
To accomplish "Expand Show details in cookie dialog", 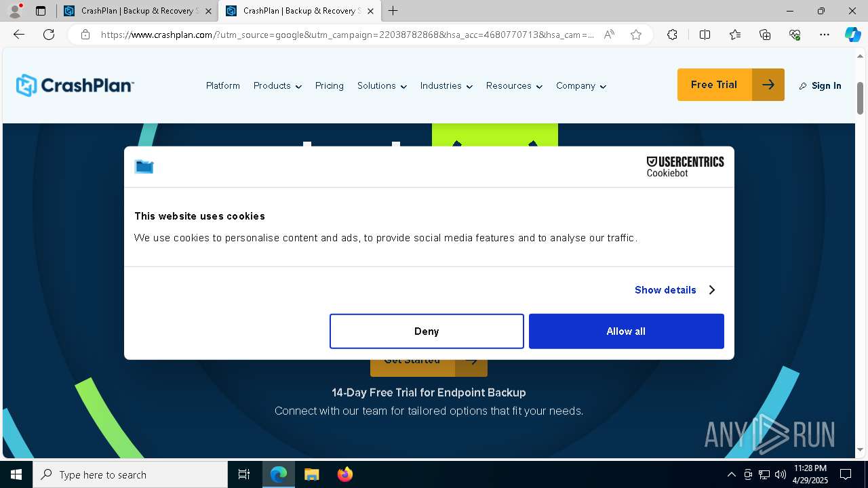I will pos(675,290).
